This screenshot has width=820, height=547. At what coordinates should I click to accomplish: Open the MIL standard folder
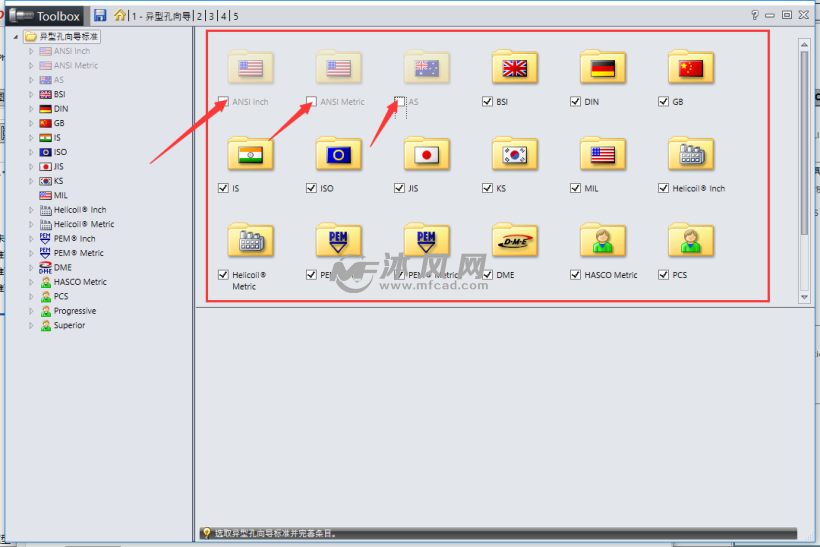point(602,154)
